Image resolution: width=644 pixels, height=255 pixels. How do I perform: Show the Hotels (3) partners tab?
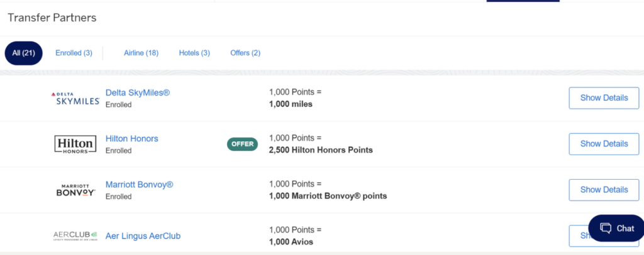coord(194,53)
